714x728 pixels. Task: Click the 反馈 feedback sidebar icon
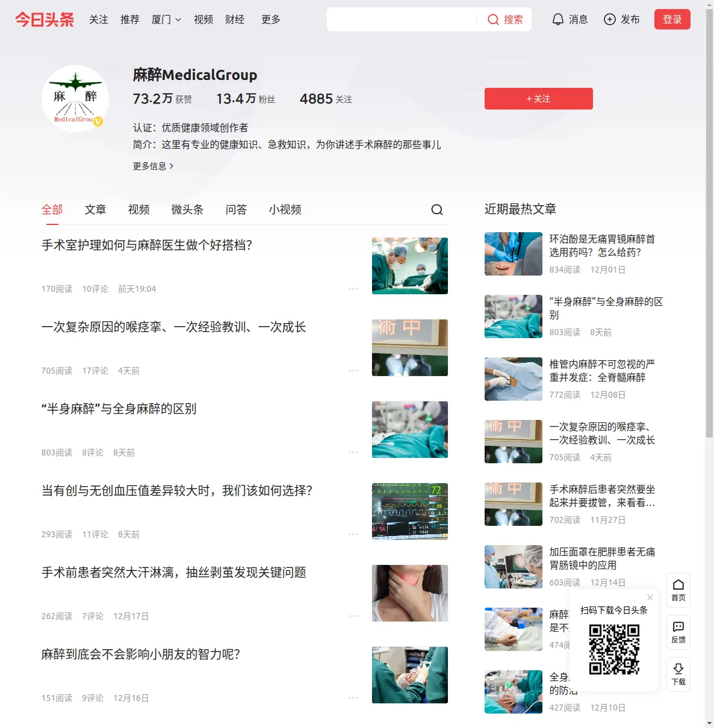[x=678, y=632]
